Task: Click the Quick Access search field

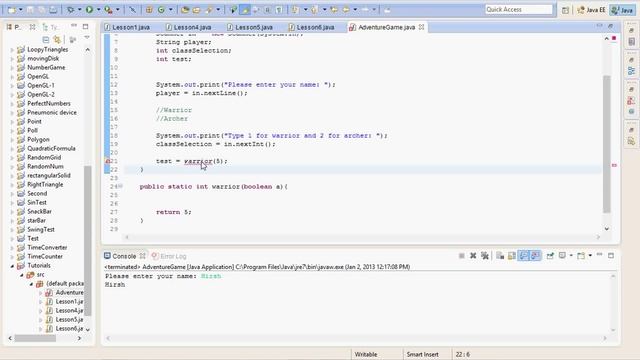Action: coord(519,9)
